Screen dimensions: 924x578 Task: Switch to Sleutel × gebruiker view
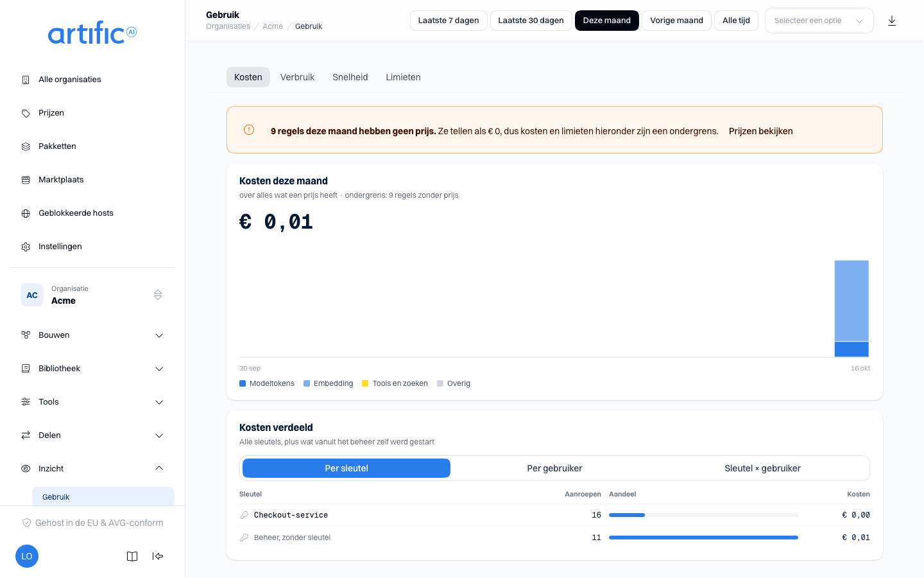pyautogui.click(x=762, y=468)
